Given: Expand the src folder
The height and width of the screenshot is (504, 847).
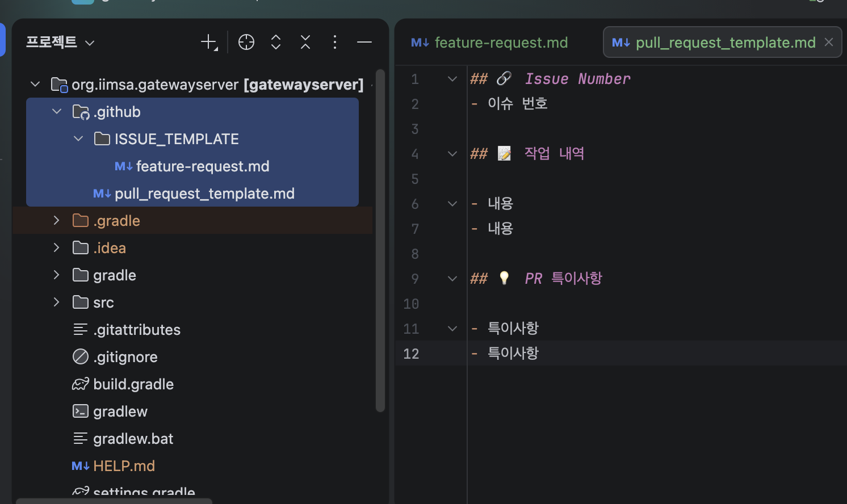Looking at the screenshot, I should pyautogui.click(x=56, y=303).
